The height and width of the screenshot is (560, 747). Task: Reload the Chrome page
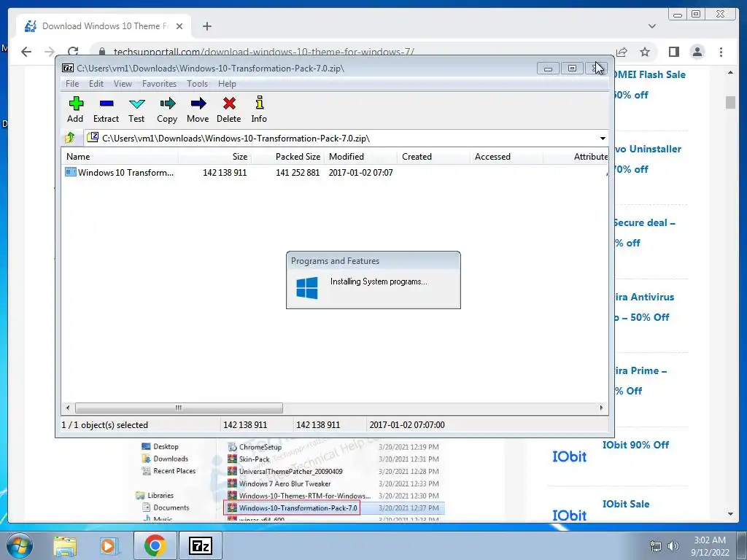tap(73, 52)
